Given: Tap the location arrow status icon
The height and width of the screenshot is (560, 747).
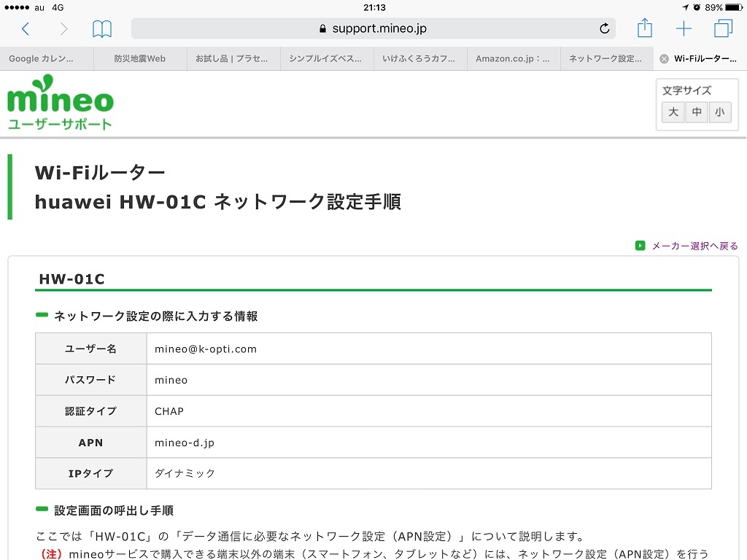Looking at the screenshot, I should (686, 7).
